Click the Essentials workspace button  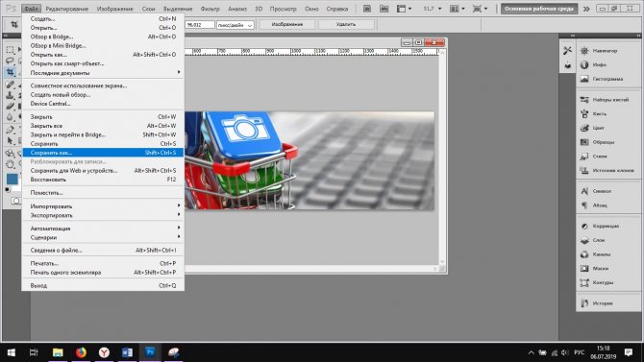tap(539, 9)
